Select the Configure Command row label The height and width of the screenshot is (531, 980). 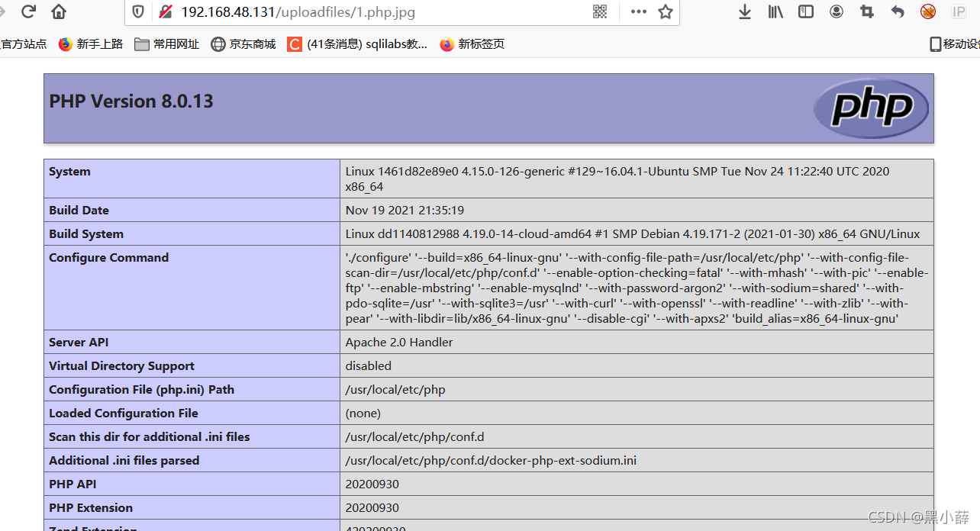click(108, 258)
